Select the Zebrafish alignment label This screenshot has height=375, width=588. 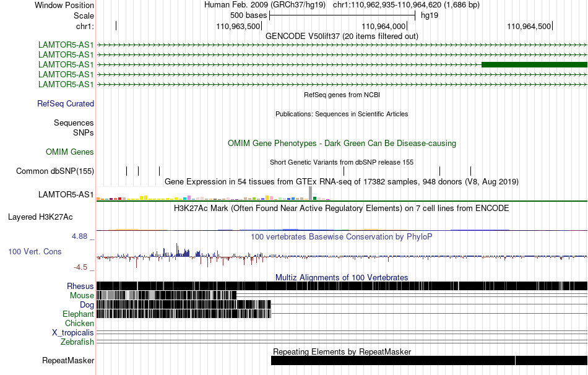tap(77, 342)
